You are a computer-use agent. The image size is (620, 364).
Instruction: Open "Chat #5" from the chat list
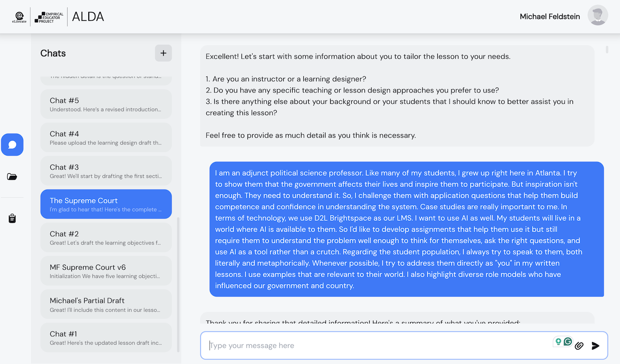click(x=106, y=104)
